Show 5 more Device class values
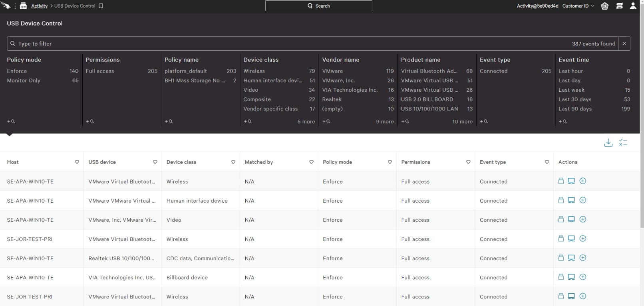Viewport: 644px width, 306px height. [306, 122]
